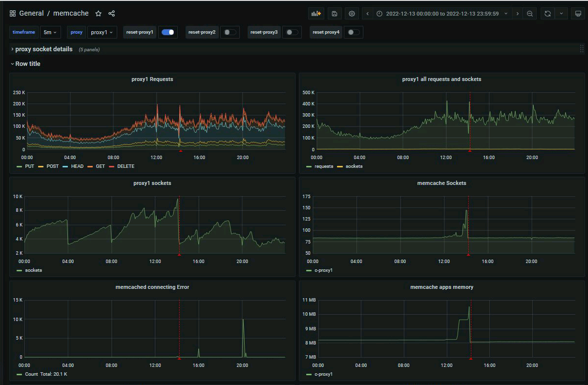
Task: Zoom out the time range
Action: tap(529, 14)
